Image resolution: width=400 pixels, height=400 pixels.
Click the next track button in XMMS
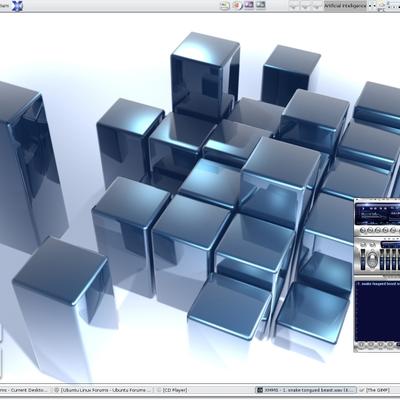click(393, 230)
